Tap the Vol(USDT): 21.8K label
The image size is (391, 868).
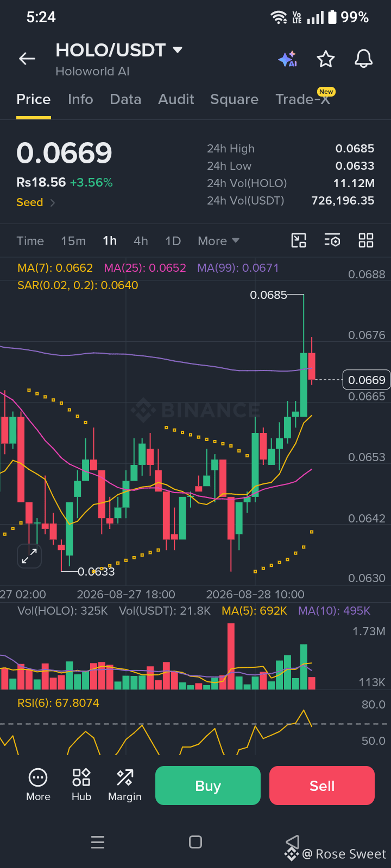[165, 611]
